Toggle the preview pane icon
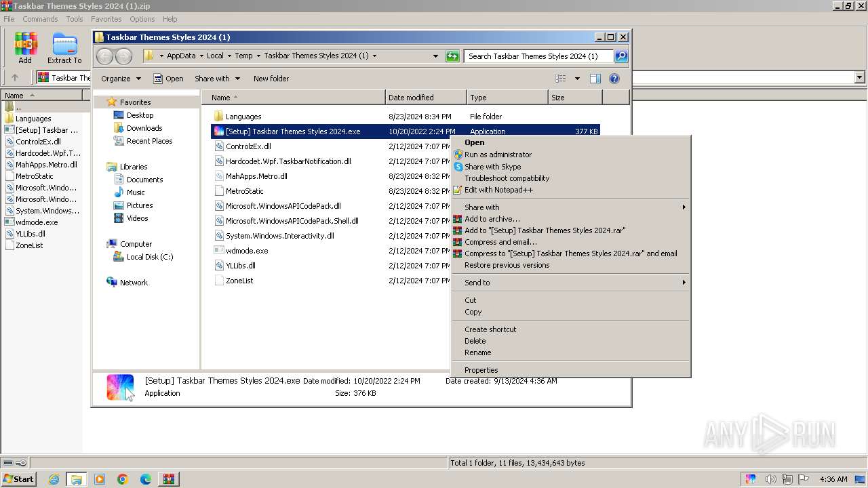 coord(595,79)
